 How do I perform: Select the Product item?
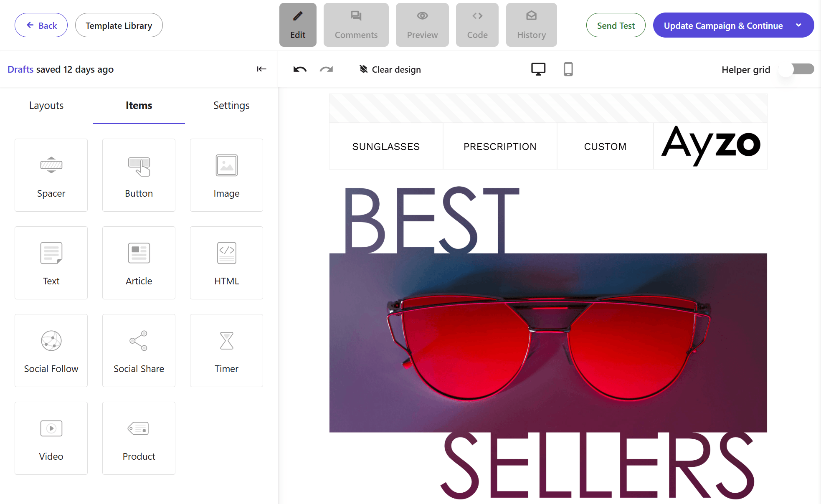139,438
